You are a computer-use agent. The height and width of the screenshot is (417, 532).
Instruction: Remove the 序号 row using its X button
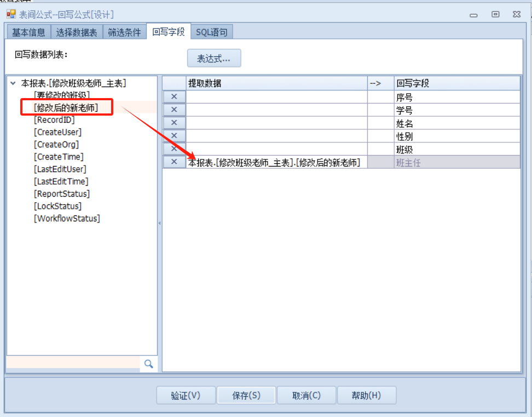(174, 97)
